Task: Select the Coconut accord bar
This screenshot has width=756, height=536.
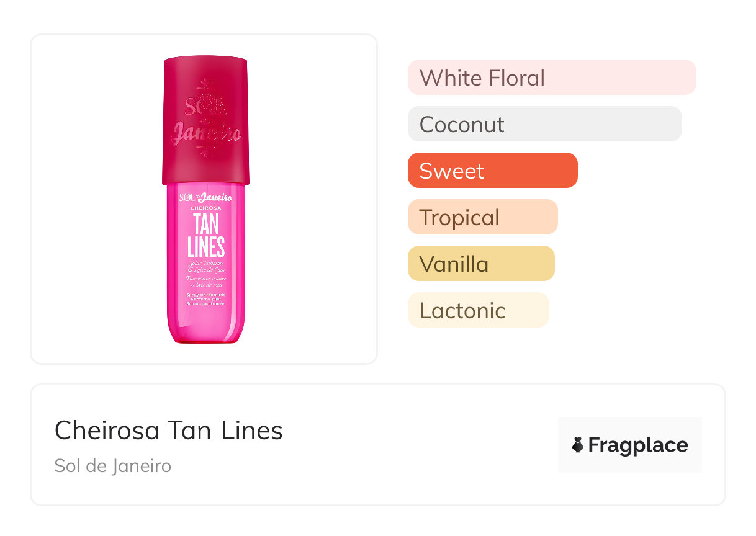Action: (x=544, y=124)
